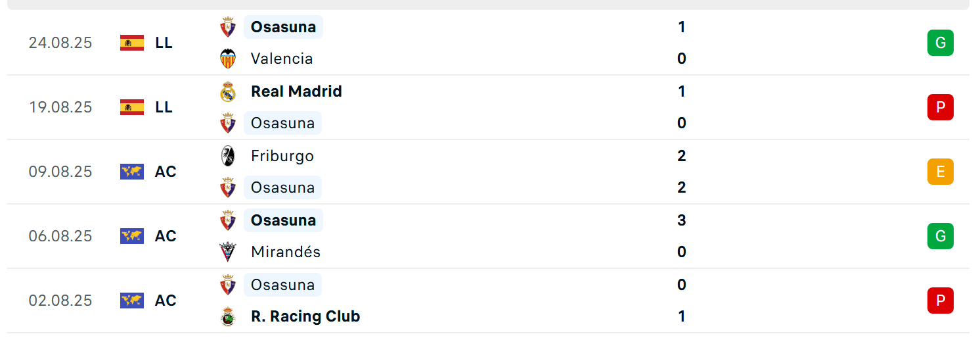Click the Friburgo club crest icon
The height and width of the screenshot is (338, 980).
click(228, 156)
